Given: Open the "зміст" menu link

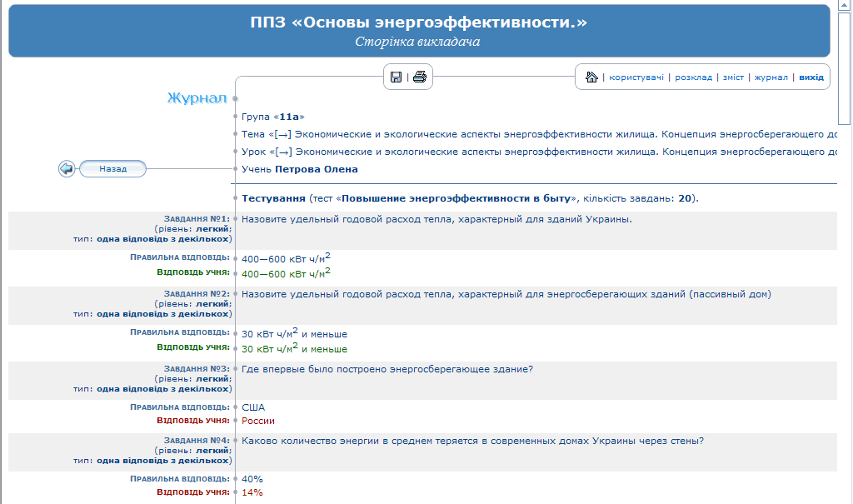Looking at the screenshot, I should [x=733, y=77].
